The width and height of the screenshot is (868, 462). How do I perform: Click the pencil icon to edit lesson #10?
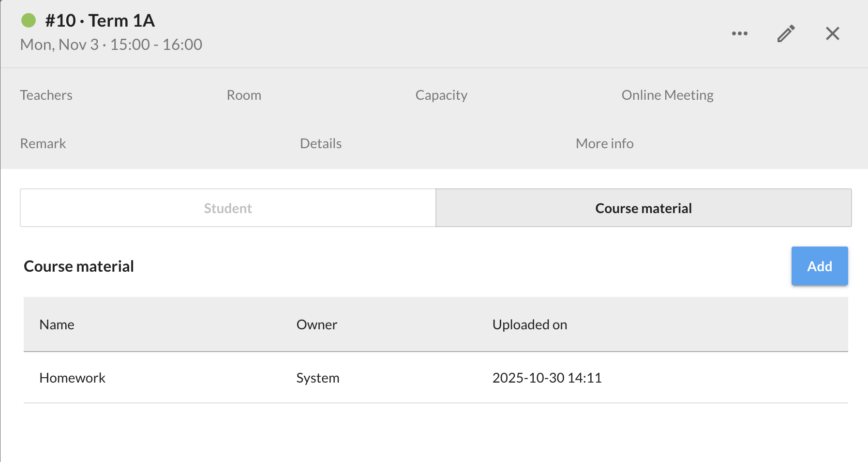[x=785, y=33]
